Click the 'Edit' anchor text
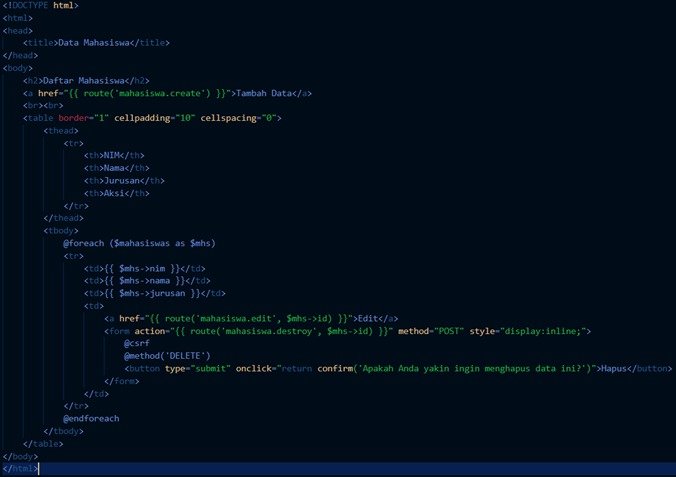Image resolution: width=676 pixels, height=477 pixels. (x=368, y=319)
